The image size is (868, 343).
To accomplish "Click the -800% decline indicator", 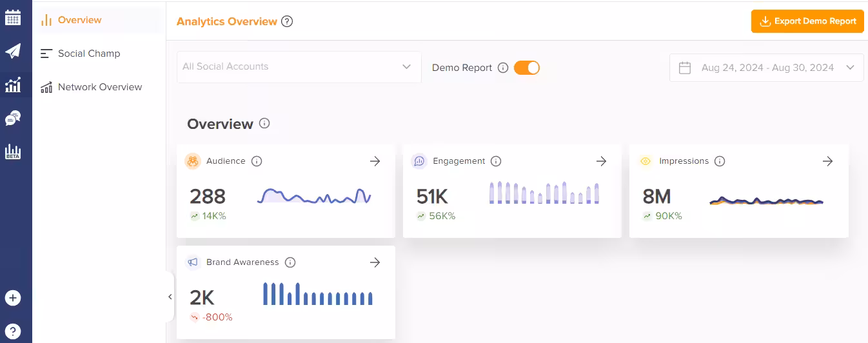I will [211, 317].
